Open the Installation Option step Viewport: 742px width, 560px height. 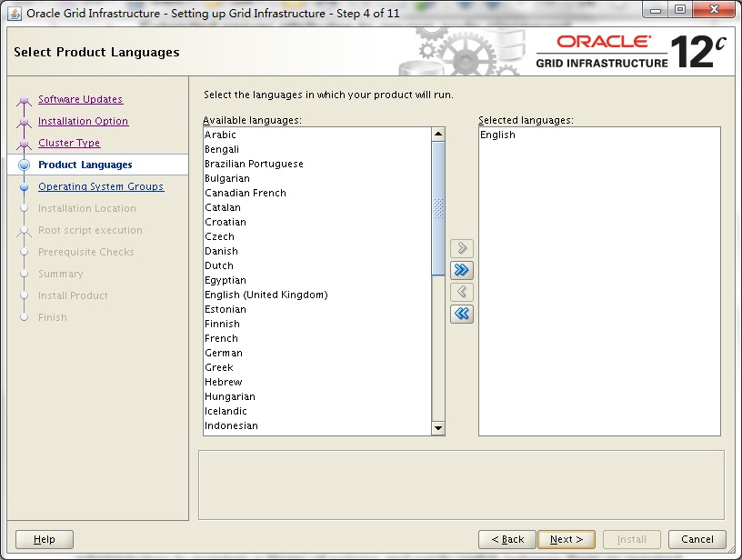[84, 121]
